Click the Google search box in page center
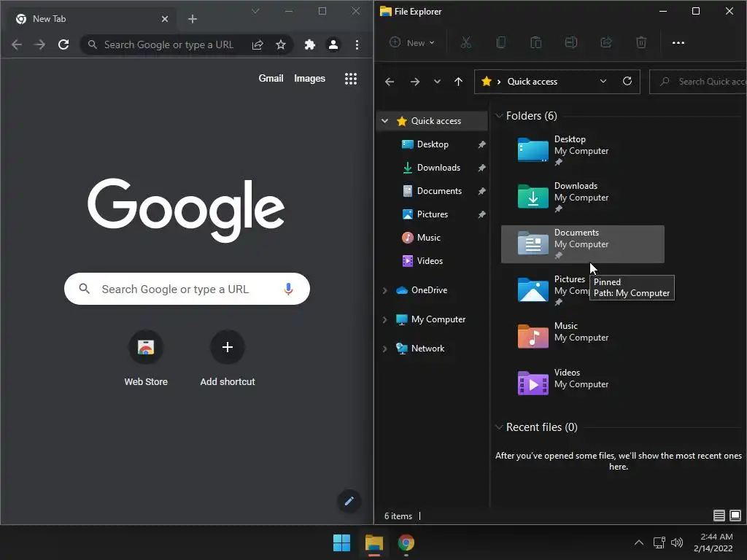This screenshot has height=560, width=747. pyautogui.click(x=187, y=289)
